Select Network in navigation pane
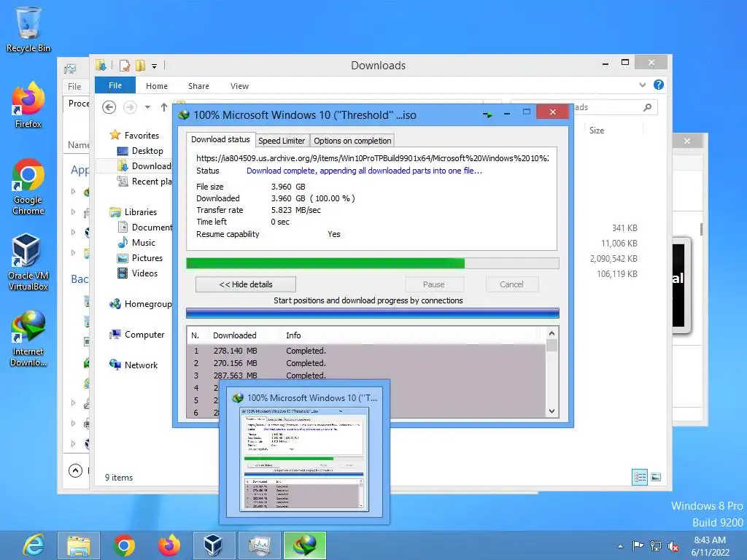This screenshot has width=747, height=560. pos(133,365)
